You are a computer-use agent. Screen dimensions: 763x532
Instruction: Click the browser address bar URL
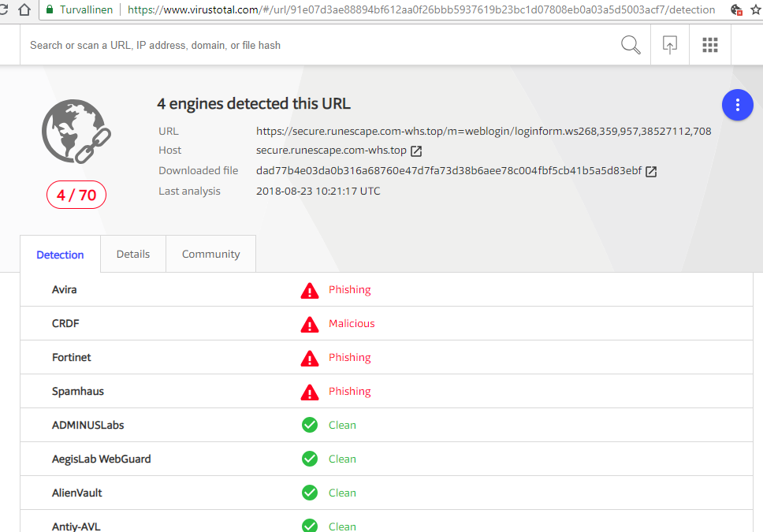click(x=421, y=10)
